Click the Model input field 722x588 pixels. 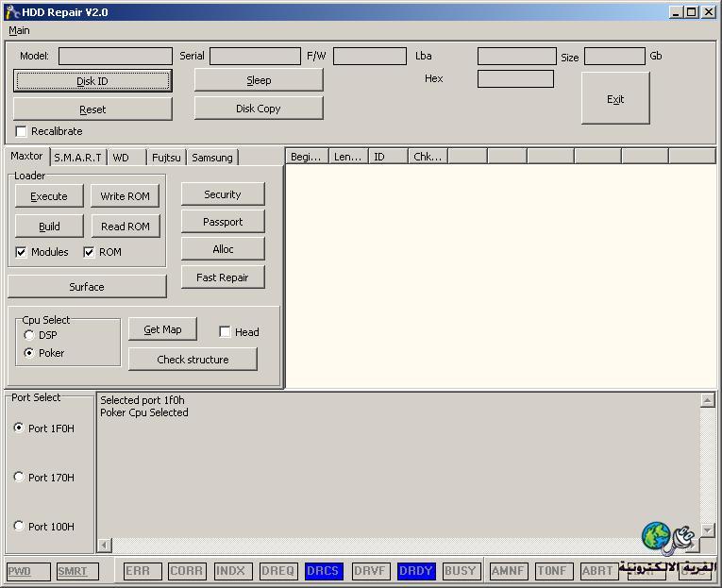coord(115,57)
